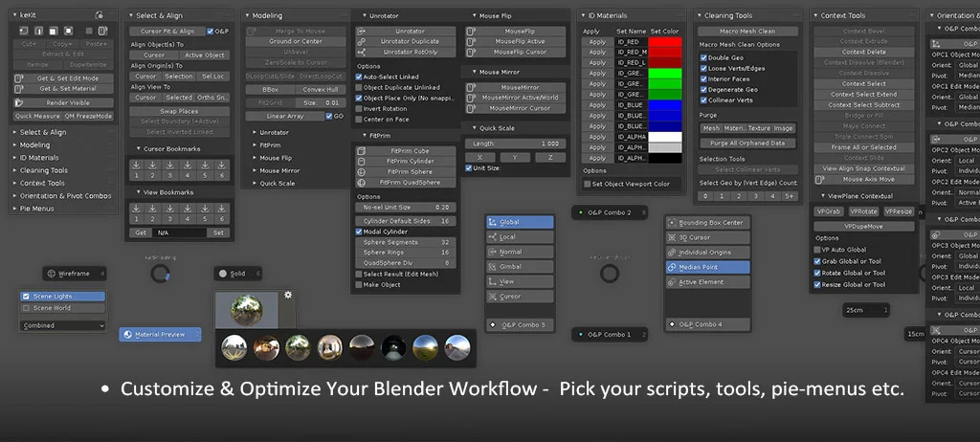The height and width of the screenshot is (442, 980).
Task: Toggle Unit Size checkbox in Quick Scale
Action: click(469, 168)
